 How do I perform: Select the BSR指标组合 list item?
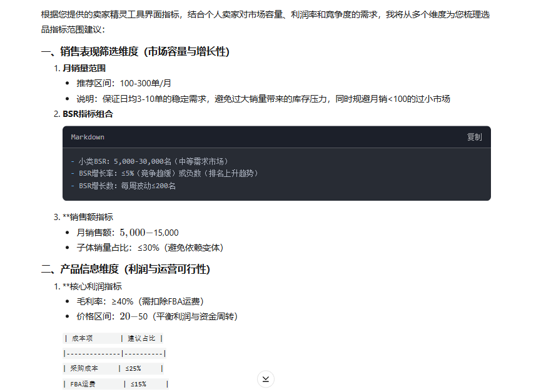[88, 114]
